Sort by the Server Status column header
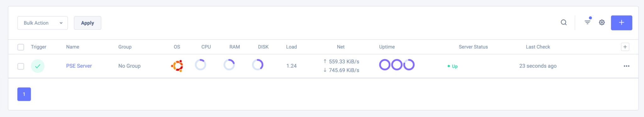This screenshot has height=117, width=644. (473, 47)
